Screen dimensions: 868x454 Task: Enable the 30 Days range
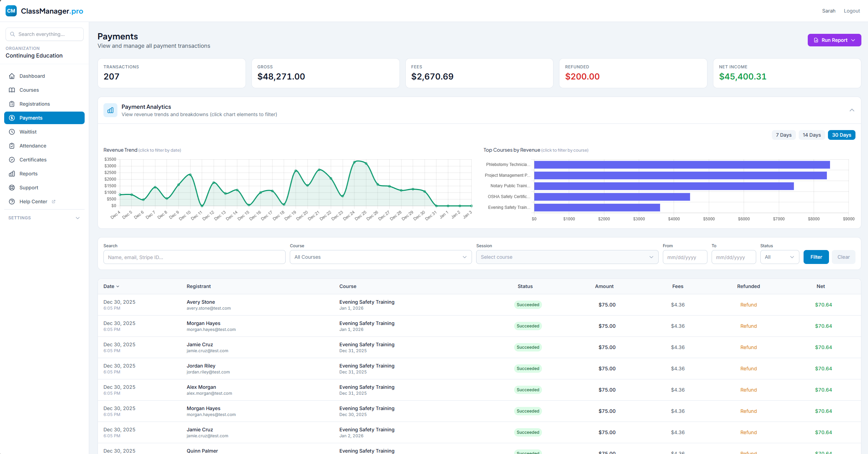pos(842,135)
